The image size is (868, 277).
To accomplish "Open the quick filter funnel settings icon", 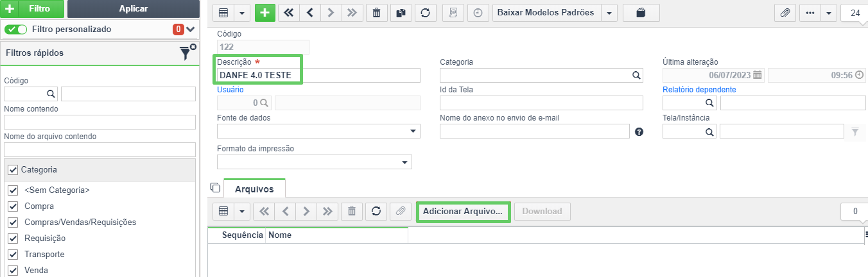I will [187, 53].
